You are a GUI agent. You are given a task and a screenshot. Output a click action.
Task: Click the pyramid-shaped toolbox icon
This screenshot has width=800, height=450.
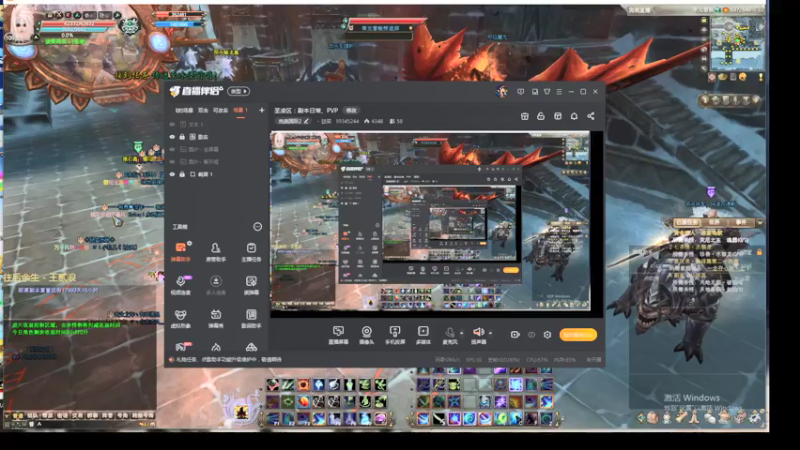(x=251, y=347)
